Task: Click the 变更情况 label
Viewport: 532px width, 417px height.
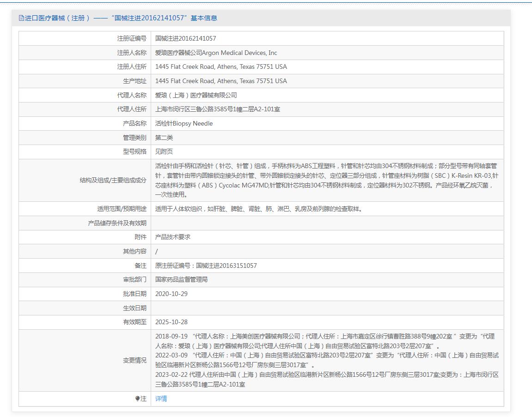Action: [x=135, y=360]
